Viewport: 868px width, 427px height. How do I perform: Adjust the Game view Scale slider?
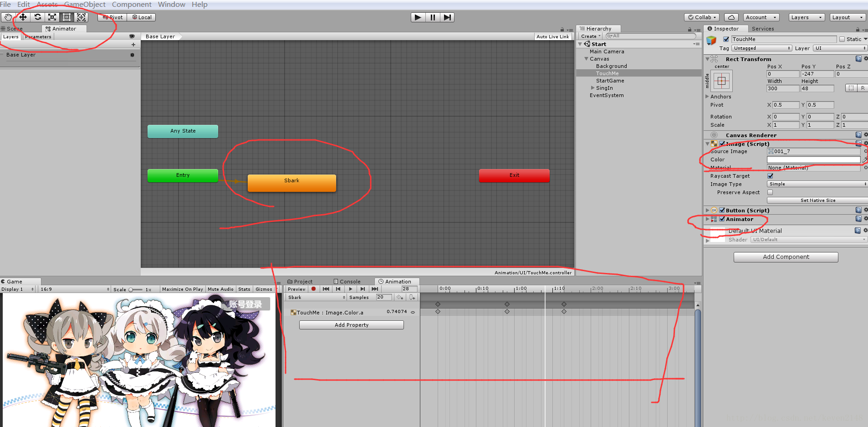(136, 289)
